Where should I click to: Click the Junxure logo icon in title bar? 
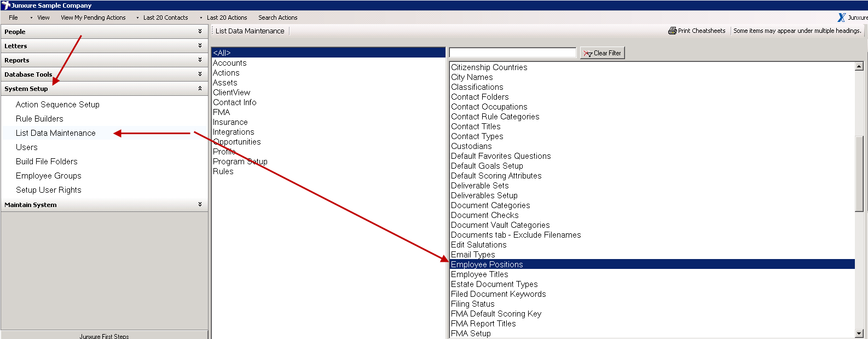coord(6,5)
